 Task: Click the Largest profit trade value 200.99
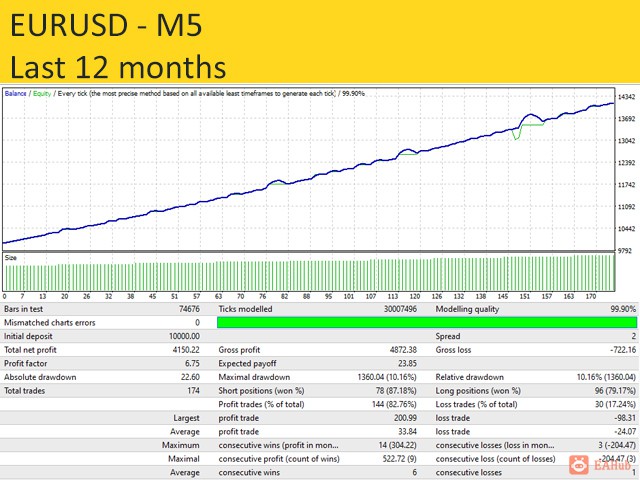(405, 418)
